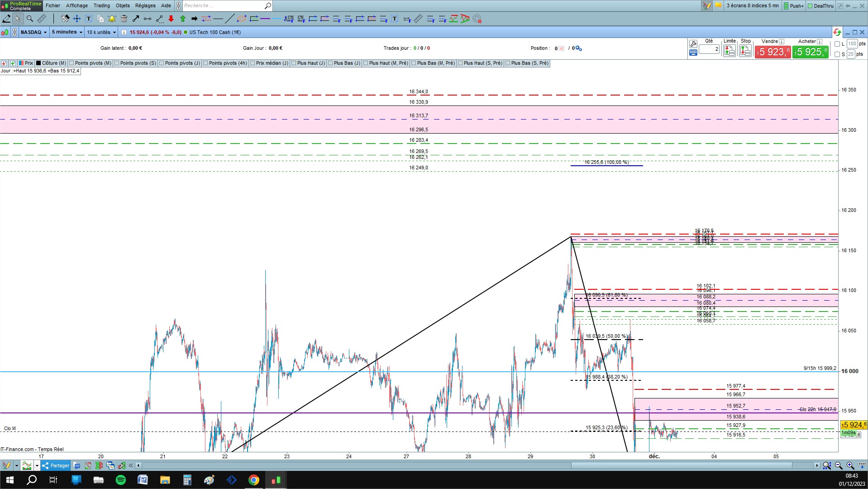Image resolution: width=868 pixels, height=489 pixels.
Task: Pick the ellipse drawing tool
Action: pyautogui.click(x=242, y=19)
